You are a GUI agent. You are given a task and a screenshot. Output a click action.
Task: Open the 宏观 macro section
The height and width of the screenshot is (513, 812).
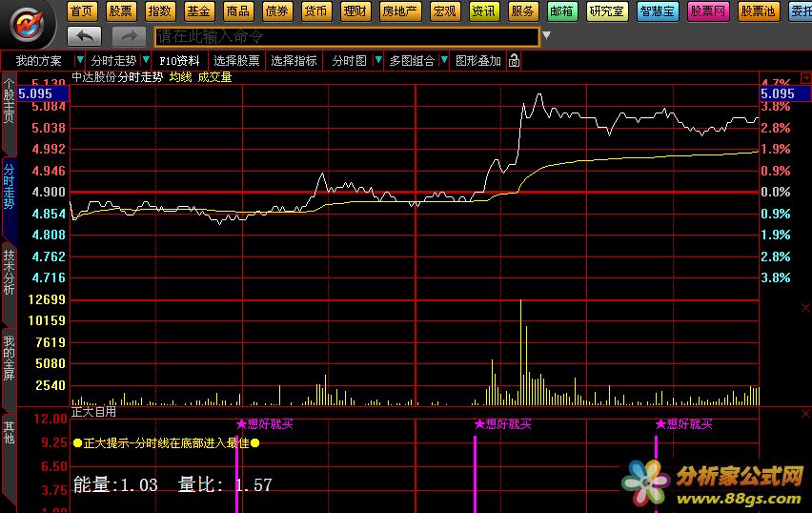click(445, 11)
